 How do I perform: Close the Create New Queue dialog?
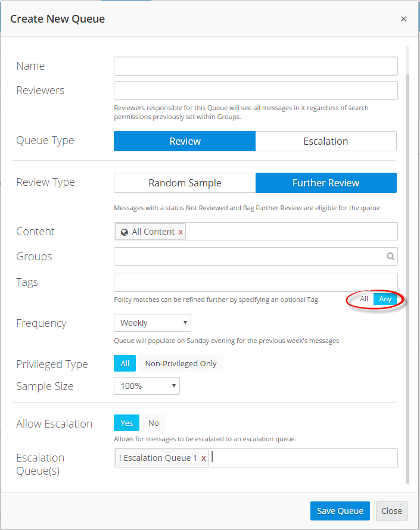(391, 511)
